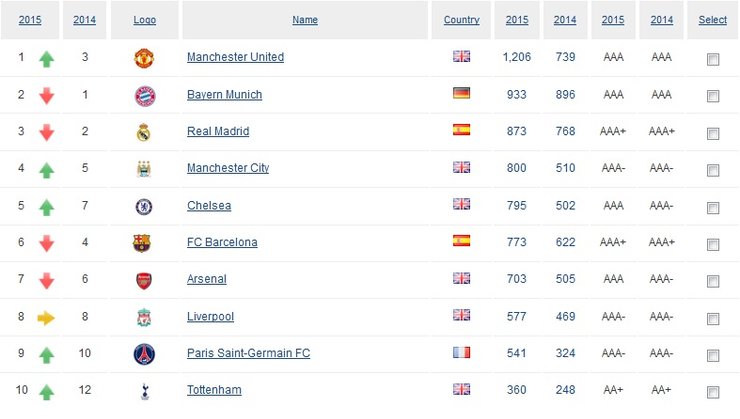Check the Select box for Chelsea
Viewport: 740px width, 419px height.
coord(713,207)
